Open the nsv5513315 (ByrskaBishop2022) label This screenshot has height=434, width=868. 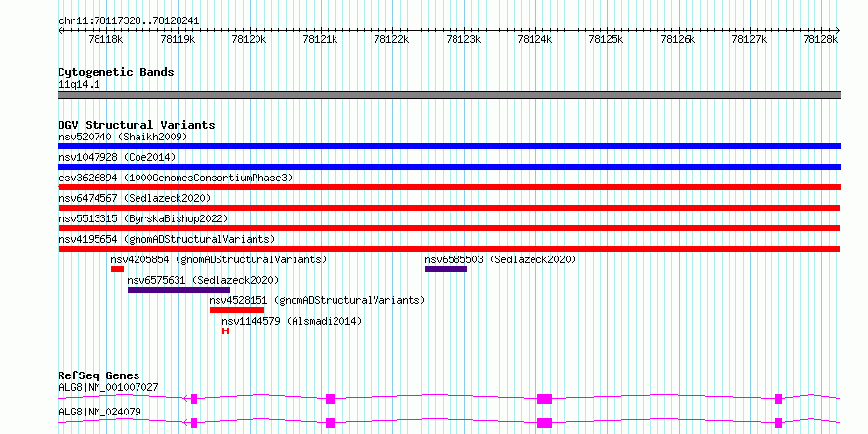(143, 218)
